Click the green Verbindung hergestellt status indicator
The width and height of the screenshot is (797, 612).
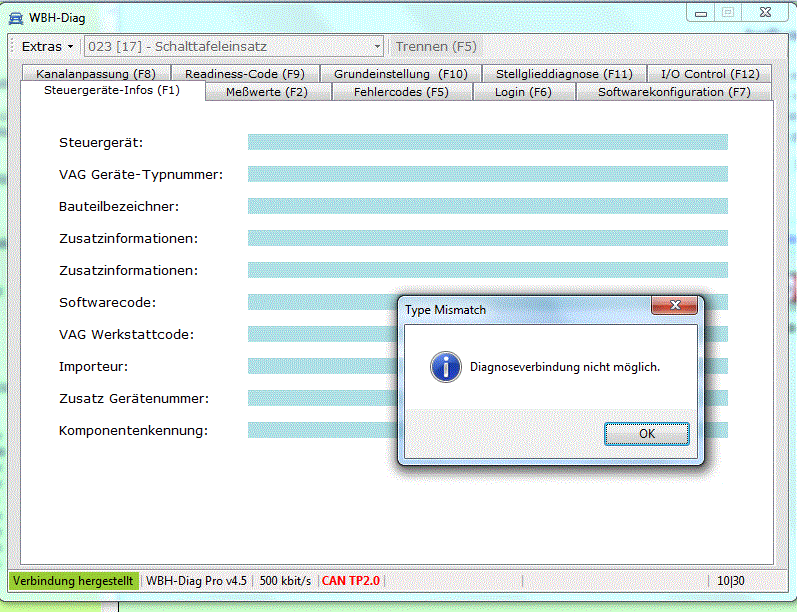pyautogui.click(x=73, y=580)
